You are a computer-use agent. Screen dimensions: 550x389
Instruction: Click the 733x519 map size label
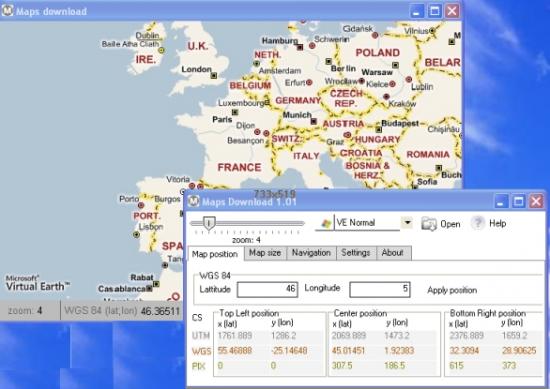click(275, 193)
